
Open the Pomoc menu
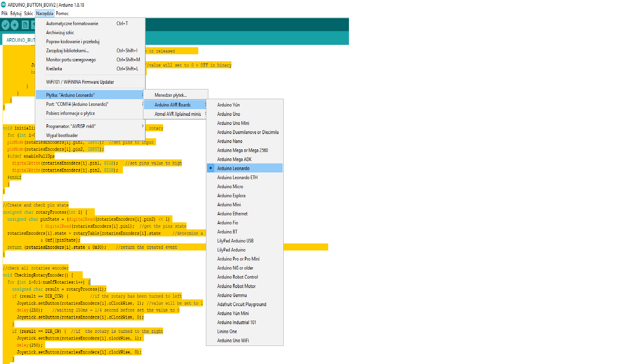pyautogui.click(x=62, y=13)
